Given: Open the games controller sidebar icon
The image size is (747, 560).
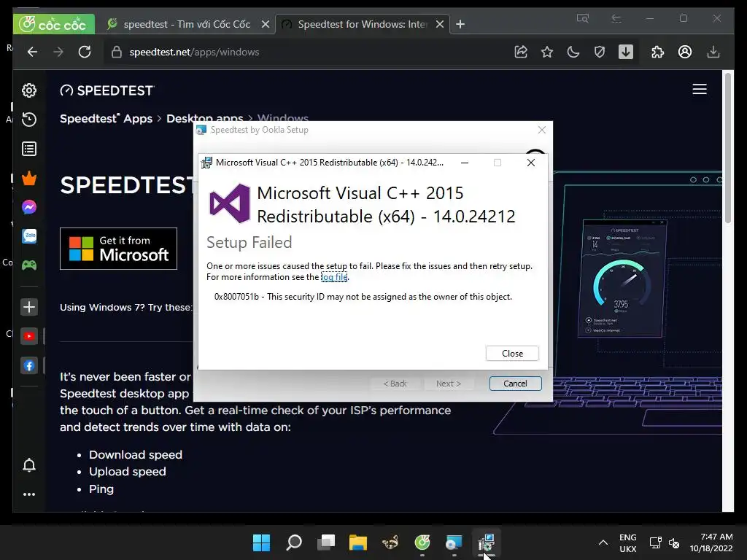Looking at the screenshot, I should [29, 265].
